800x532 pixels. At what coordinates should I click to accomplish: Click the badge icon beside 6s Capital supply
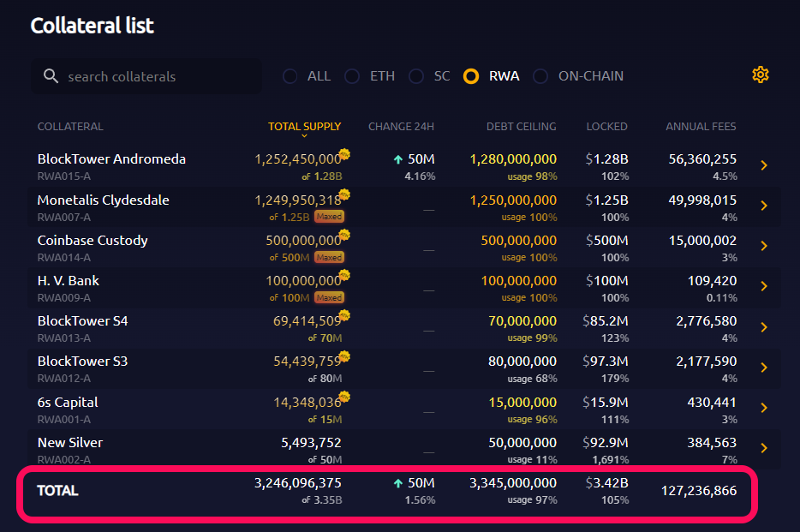click(x=344, y=397)
